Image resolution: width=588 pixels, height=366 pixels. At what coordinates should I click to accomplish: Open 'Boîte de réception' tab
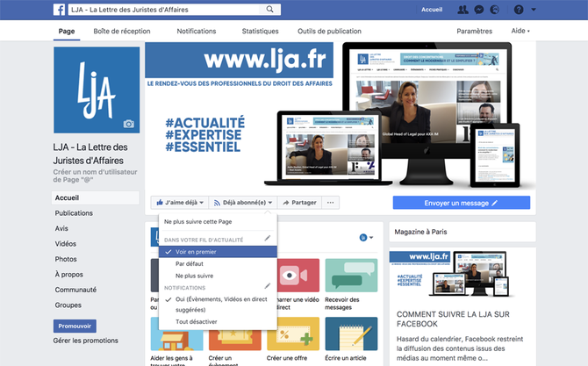pos(122,31)
